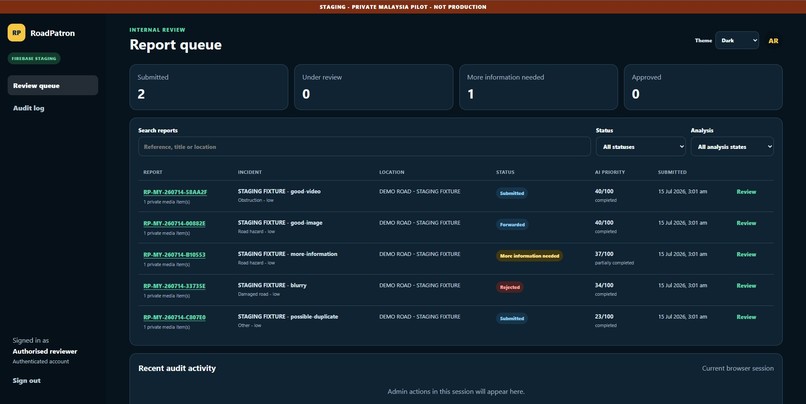Click the AI PRIORITY column header

pos(610,172)
